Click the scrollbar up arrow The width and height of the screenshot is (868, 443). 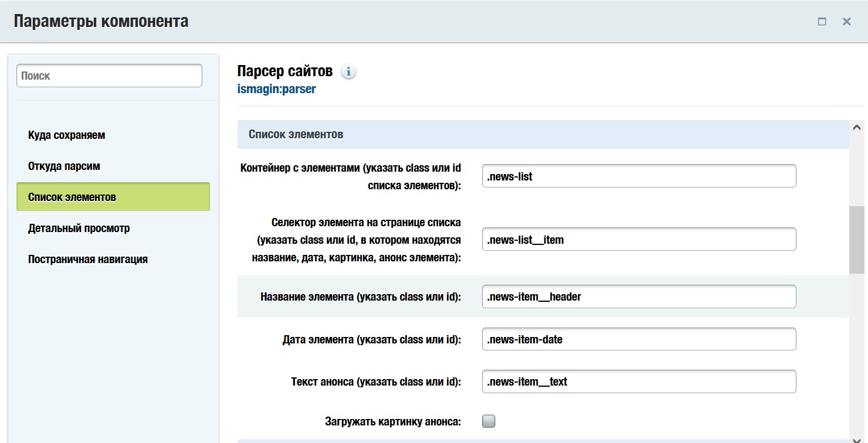coord(856,127)
